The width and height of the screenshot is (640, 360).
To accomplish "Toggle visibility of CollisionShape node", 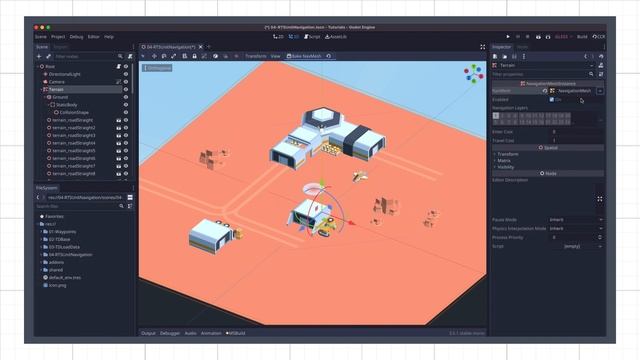I will tap(126, 112).
